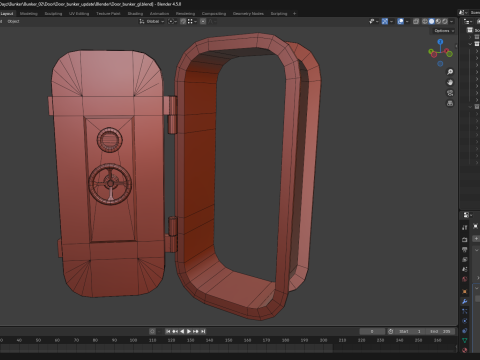Toggle show gizmos button
The height and width of the screenshot is (360, 480).
coord(385,21)
